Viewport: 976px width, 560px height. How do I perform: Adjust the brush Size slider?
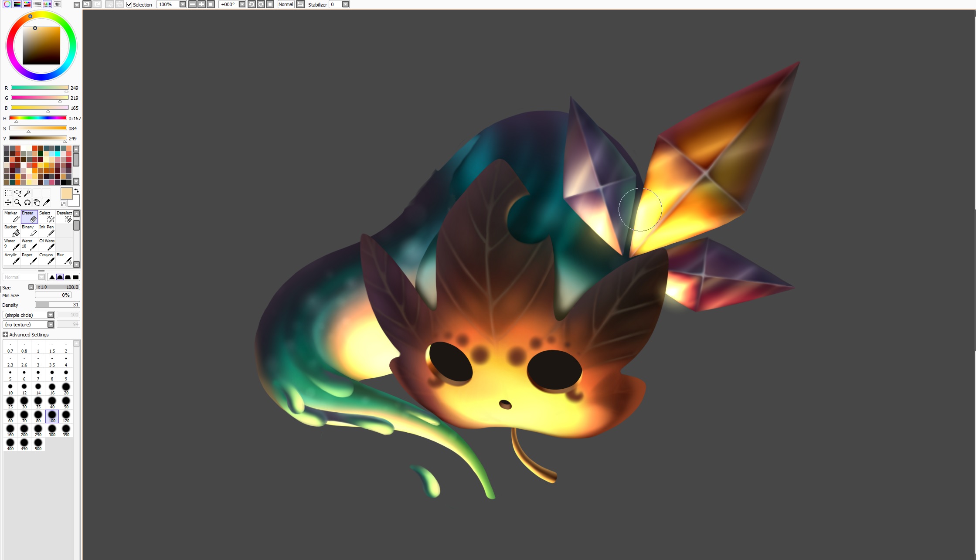click(x=58, y=287)
